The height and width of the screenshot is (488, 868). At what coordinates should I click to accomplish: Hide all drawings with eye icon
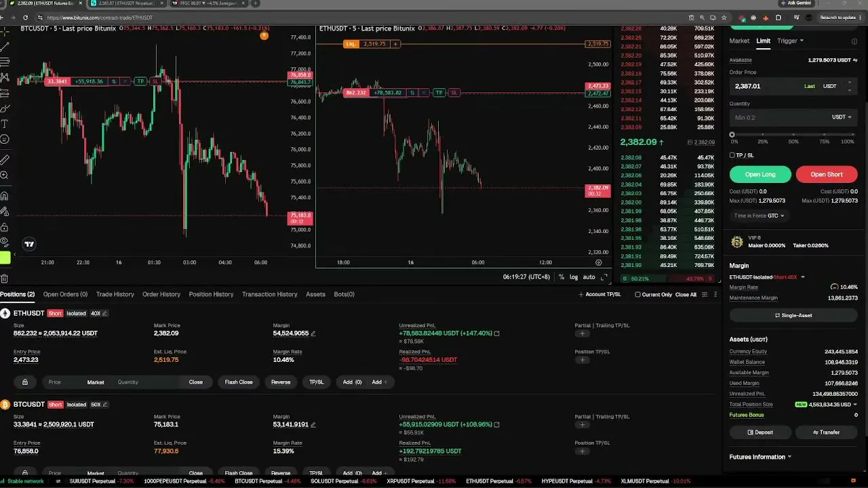[4, 242]
